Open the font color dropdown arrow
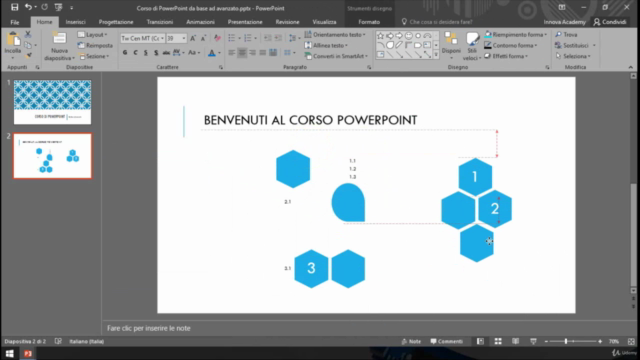The width and height of the screenshot is (640, 360). 219,53
